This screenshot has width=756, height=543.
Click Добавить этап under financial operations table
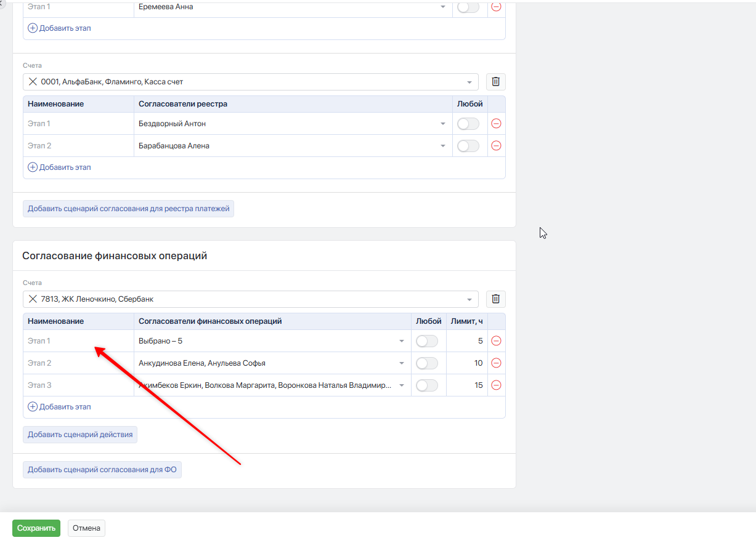pyautogui.click(x=60, y=407)
